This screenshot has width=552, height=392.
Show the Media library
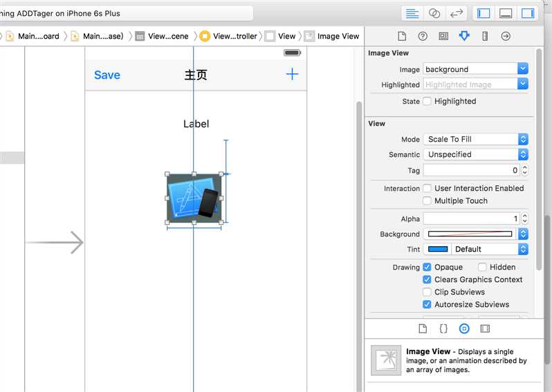(x=485, y=328)
